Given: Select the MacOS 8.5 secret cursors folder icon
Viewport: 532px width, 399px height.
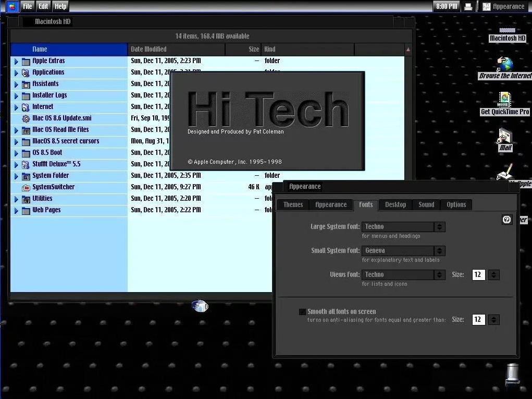Looking at the screenshot, I should point(26,142).
